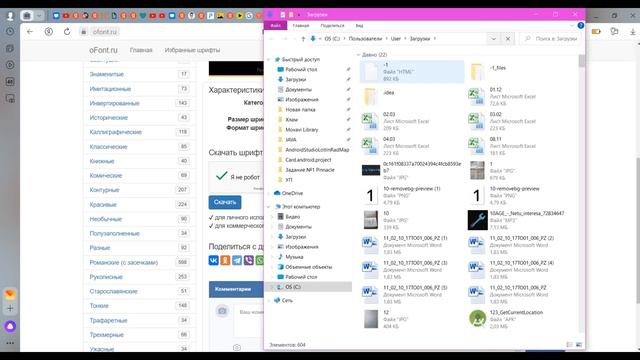Click the browser back arrow
Viewport: 640px width, 360px height.
[30, 31]
